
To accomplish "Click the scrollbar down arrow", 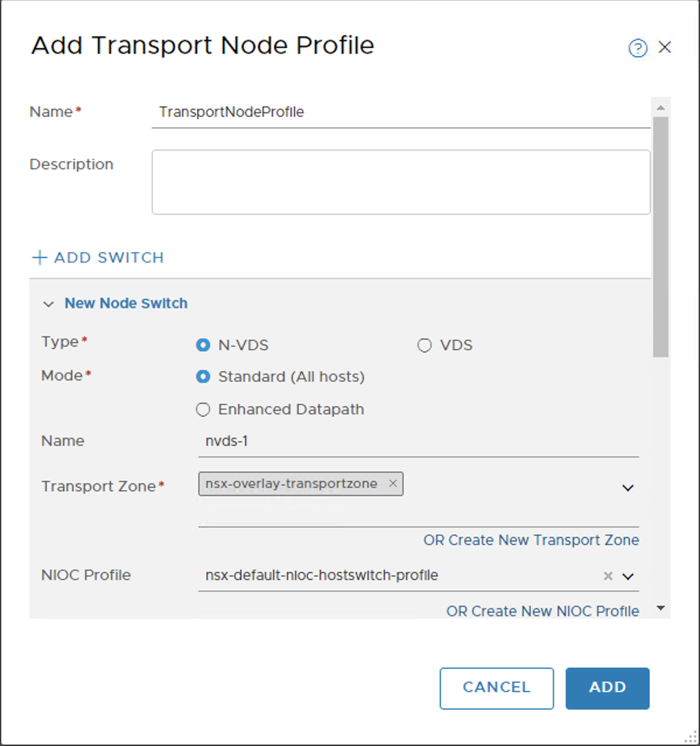I will click(660, 608).
